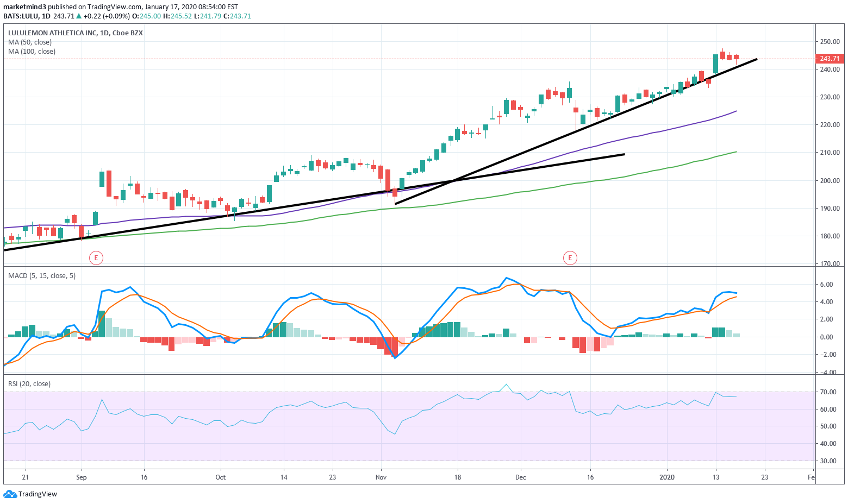Select the MA (50, close) indicator label
Viewport: 848px width, 504px height.
pyautogui.click(x=30, y=42)
